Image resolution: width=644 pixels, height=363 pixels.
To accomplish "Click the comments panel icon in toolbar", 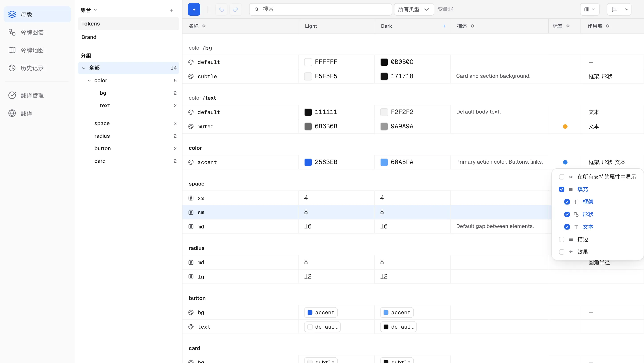I will tap(615, 9).
